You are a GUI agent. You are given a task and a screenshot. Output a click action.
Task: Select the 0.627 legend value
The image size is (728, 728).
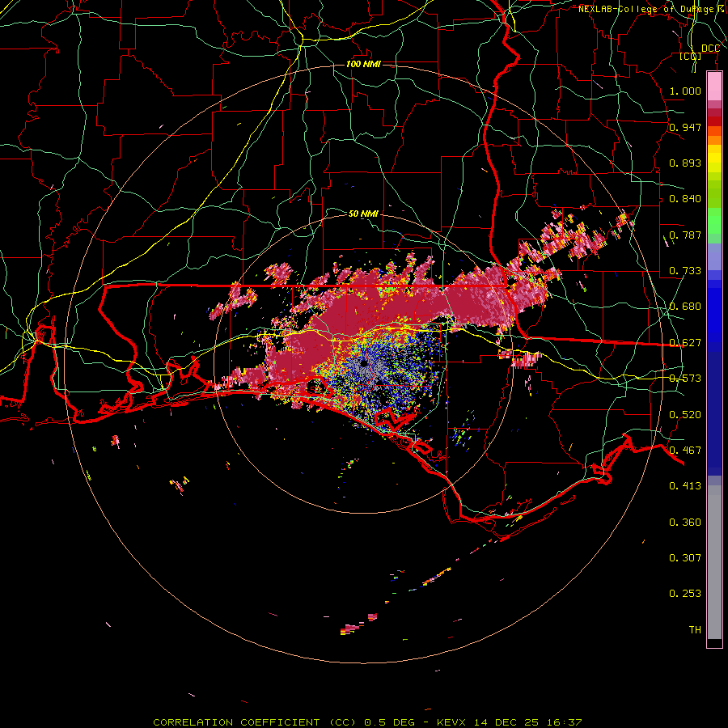pos(685,343)
